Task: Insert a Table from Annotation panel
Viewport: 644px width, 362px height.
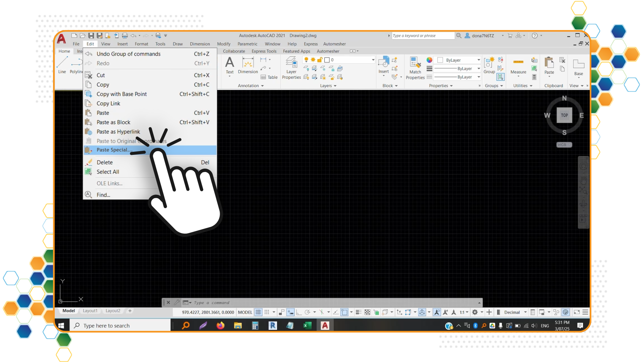Action: [269, 77]
